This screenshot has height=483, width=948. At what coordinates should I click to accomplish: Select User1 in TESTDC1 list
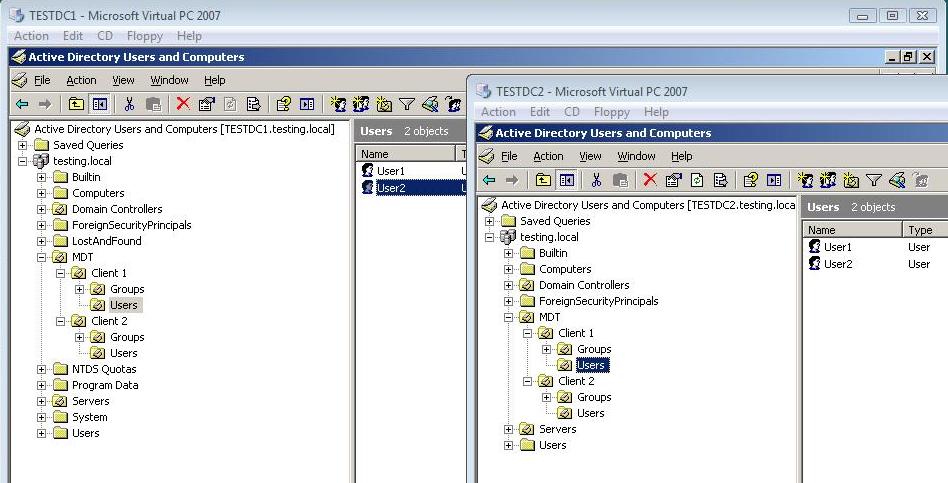[x=391, y=171]
